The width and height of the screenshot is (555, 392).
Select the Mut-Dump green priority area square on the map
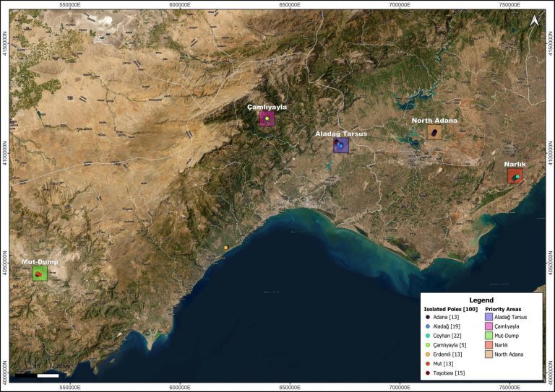pyautogui.click(x=40, y=274)
